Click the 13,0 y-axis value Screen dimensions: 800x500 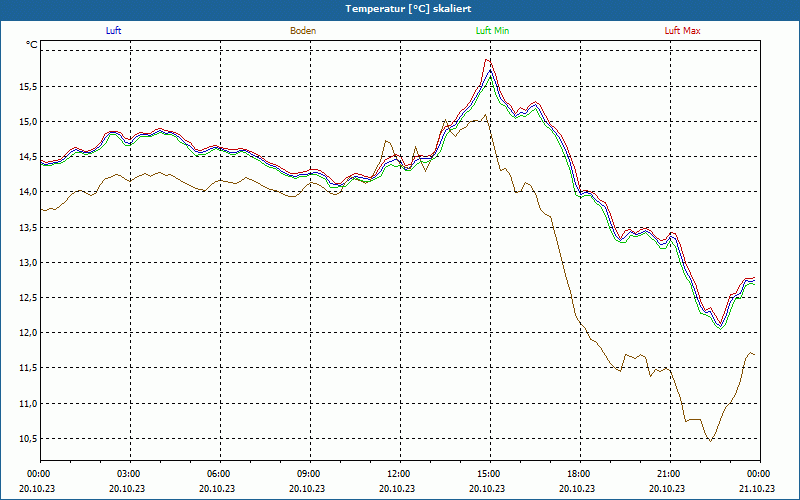(29, 263)
